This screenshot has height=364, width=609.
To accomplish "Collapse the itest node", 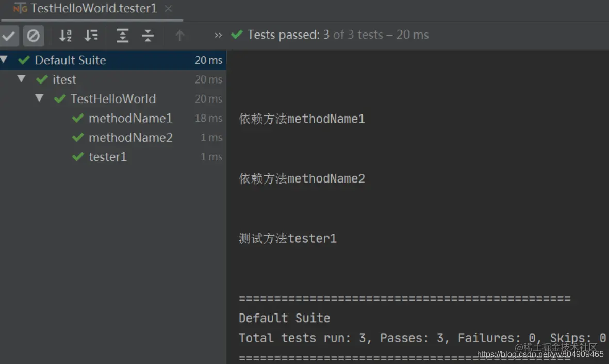I will (21, 79).
